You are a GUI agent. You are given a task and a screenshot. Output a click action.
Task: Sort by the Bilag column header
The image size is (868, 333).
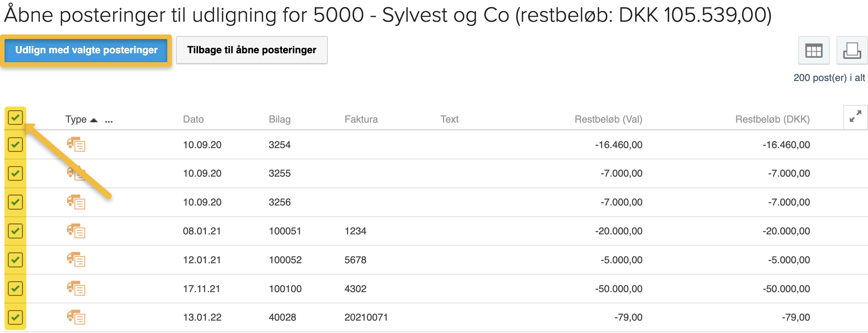tap(279, 119)
